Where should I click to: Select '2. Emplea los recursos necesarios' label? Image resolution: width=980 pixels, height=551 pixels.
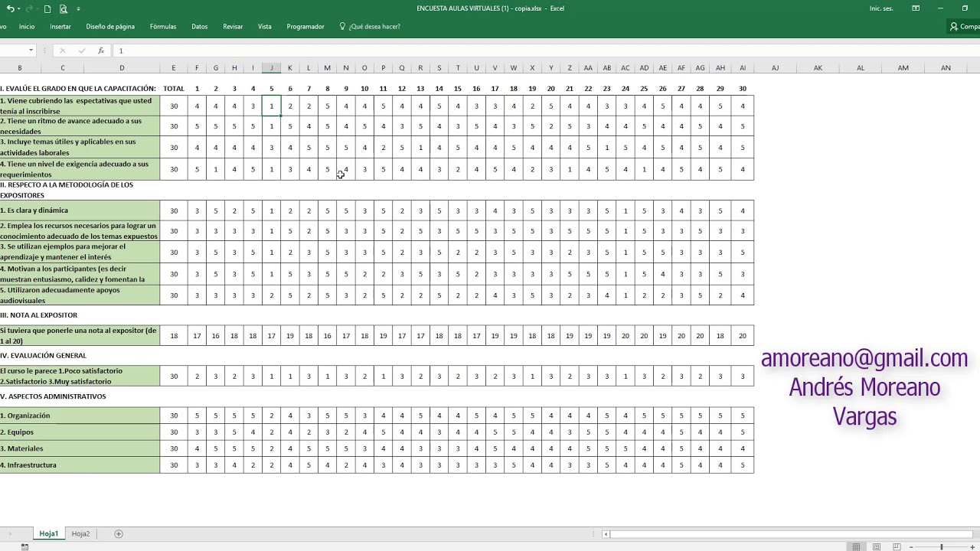(80, 231)
